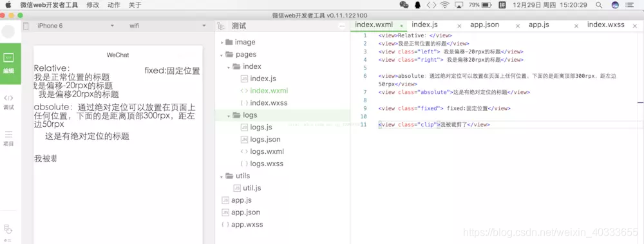The height and width of the screenshot is (244, 644).
Task: Click the image folder icon
Action: 229,42
